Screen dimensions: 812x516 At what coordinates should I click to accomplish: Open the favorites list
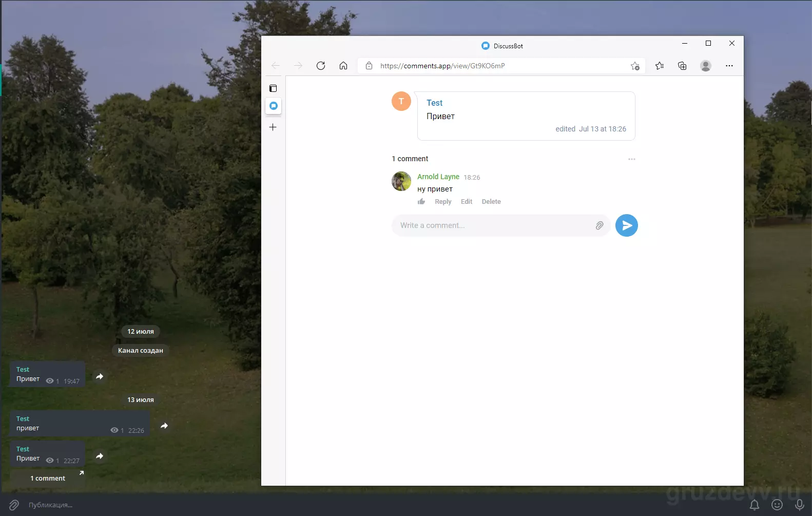[660, 66]
